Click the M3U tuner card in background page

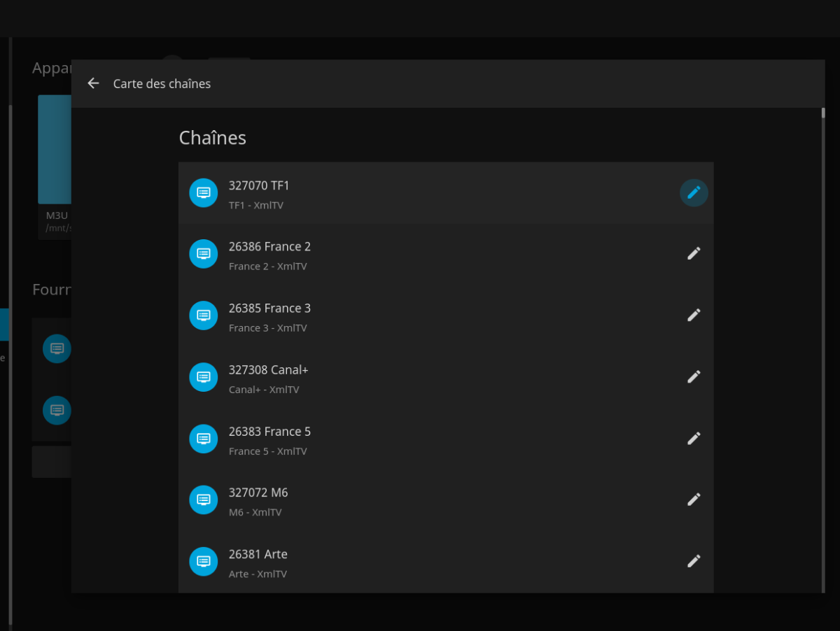tap(55, 167)
